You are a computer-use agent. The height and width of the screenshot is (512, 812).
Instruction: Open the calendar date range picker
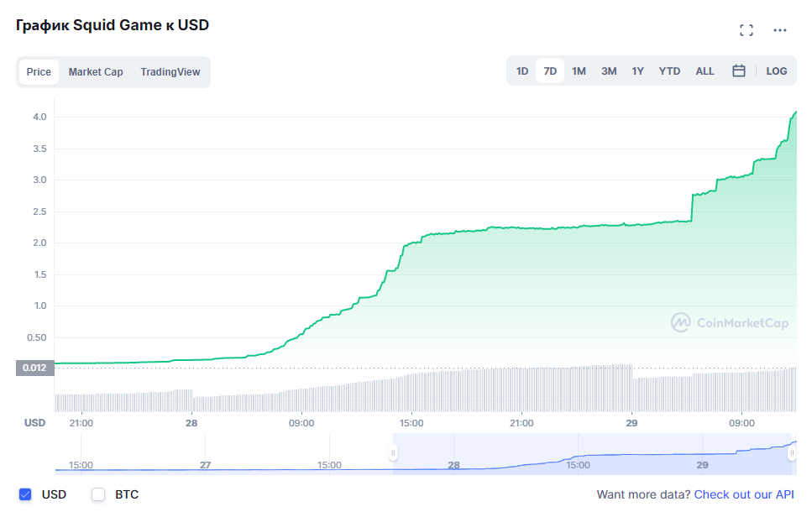point(739,71)
